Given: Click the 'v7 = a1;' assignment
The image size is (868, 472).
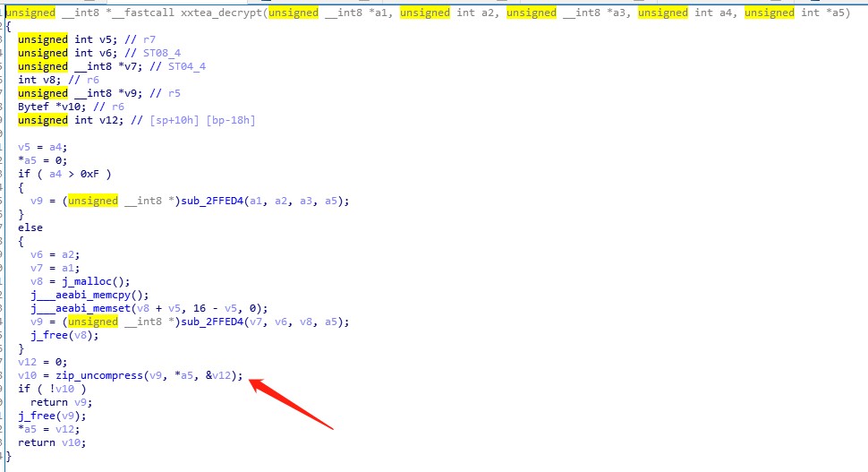Looking at the screenshot, I should coord(55,268).
